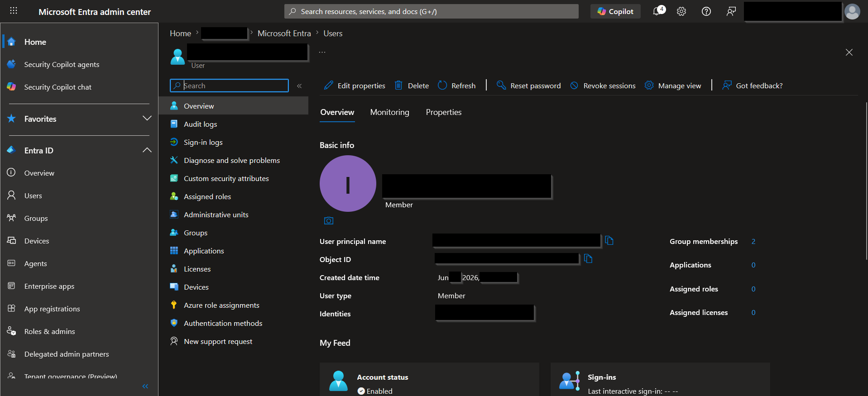This screenshot has width=868, height=396.
Task: Switch to the Properties tab
Action: [444, 112]
